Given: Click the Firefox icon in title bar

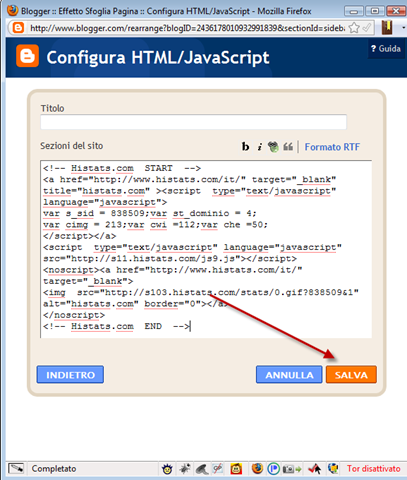Looking at the screenshot, I should 12,11.
